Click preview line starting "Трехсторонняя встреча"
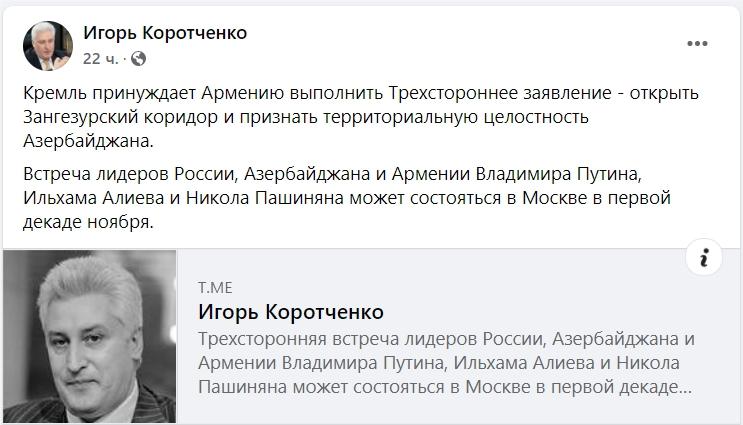743x425 pixels. pyautogui.click(x=446, y=339)
